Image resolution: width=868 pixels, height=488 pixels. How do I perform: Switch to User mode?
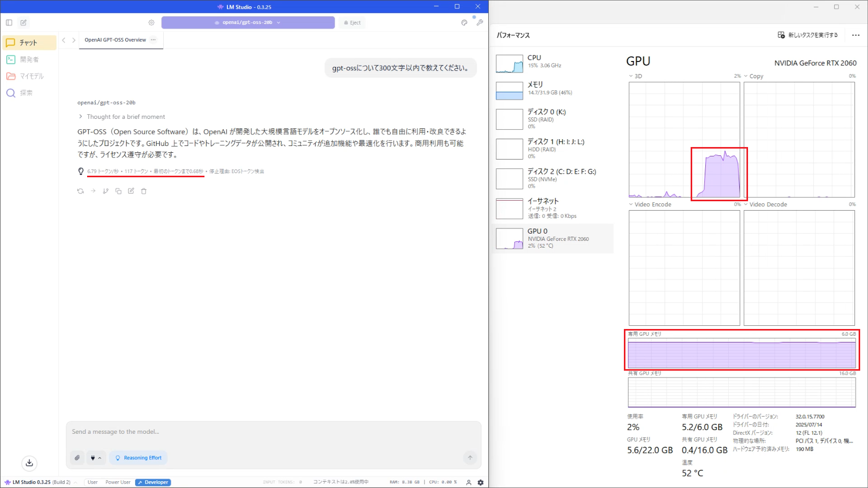92,482
